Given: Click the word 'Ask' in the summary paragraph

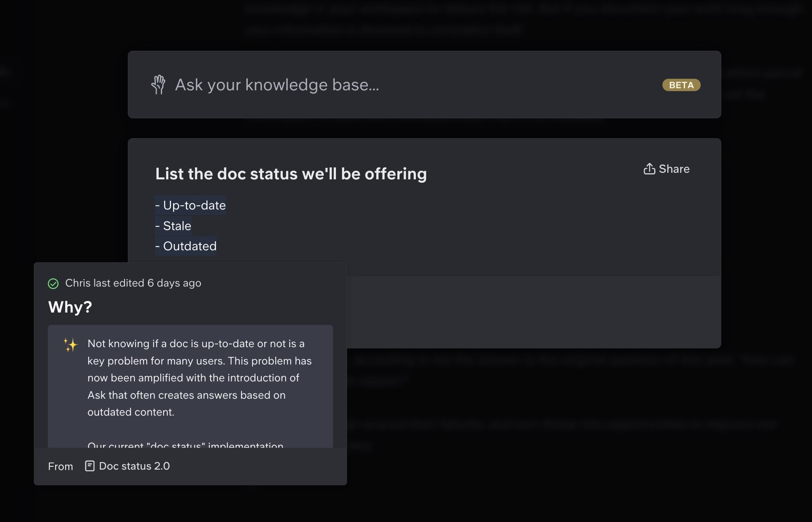Looking at the screenshot, I should pyautogui.click(x=96, y=395).
